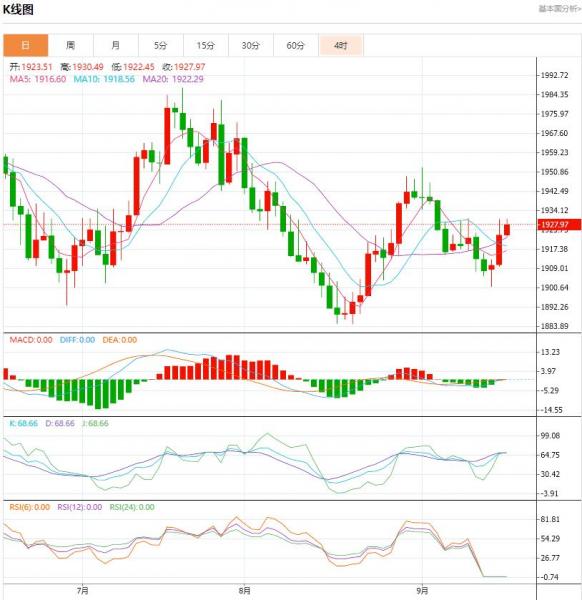Screen dimensions: 582x600
Task: Select the 日 daily chart tab
Action: pos(26,46)
